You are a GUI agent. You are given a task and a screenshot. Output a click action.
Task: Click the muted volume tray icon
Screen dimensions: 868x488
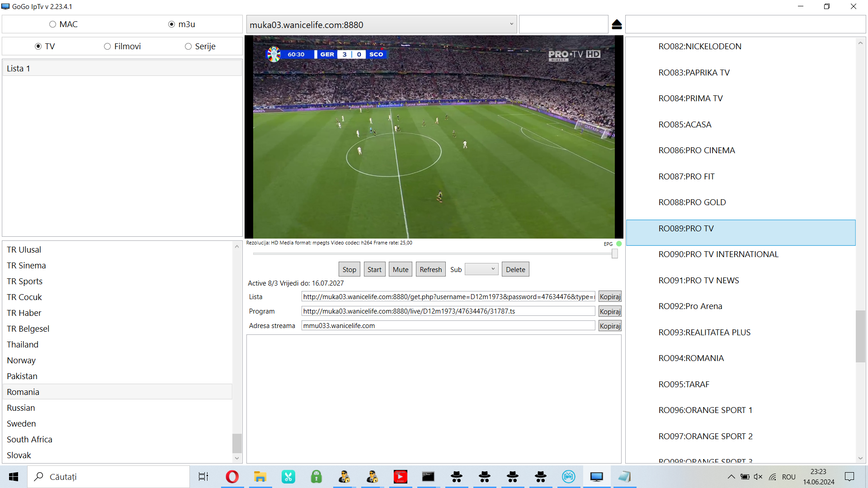click(x=758, y=477)
